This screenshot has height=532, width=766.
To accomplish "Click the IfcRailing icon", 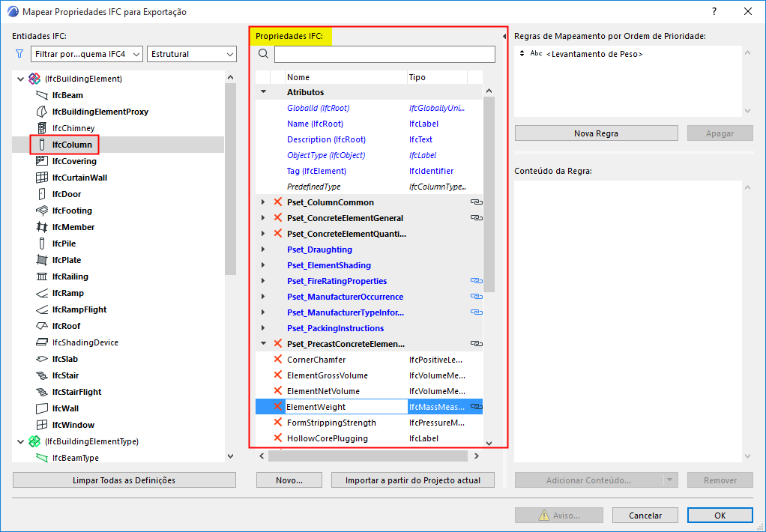I will click(42, 276).
